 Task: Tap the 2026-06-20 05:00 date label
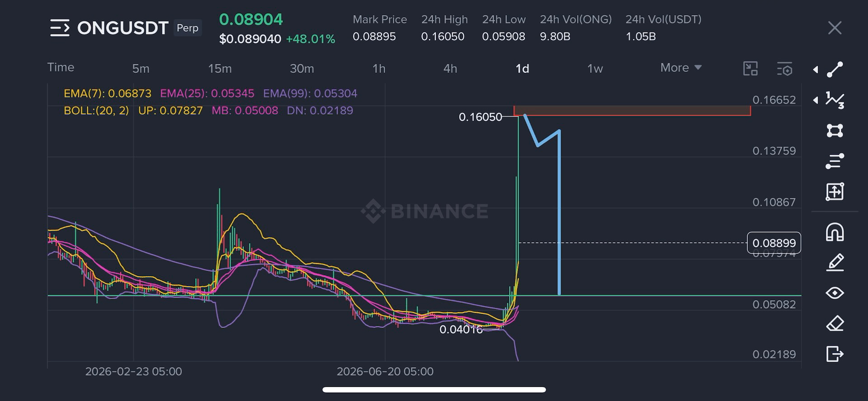tap(385, 372)
